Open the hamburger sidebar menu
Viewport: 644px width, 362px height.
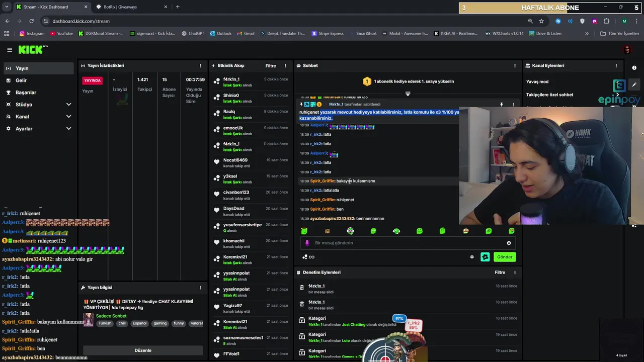pos(10,50)
